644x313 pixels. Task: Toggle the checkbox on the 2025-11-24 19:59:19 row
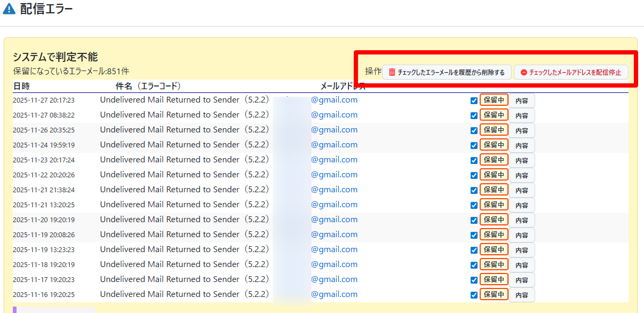(474, 145)
